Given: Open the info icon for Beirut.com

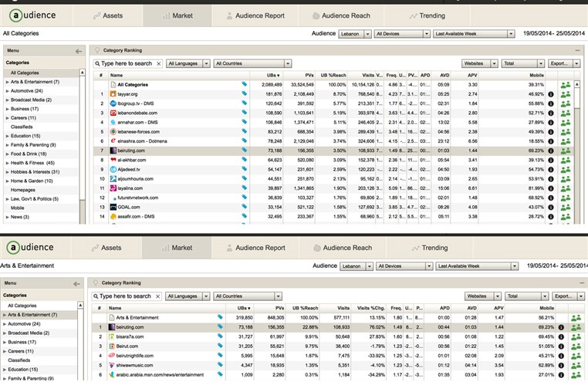Looking at the screenshot, I should (561, 346).
